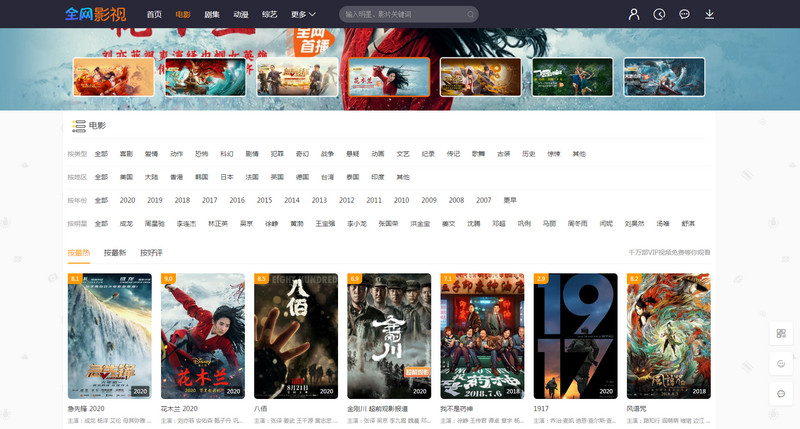Open the 花木兰 2020 movie poster
The width and height of the screenshot is (800, 429).
[x=203, y=336]
